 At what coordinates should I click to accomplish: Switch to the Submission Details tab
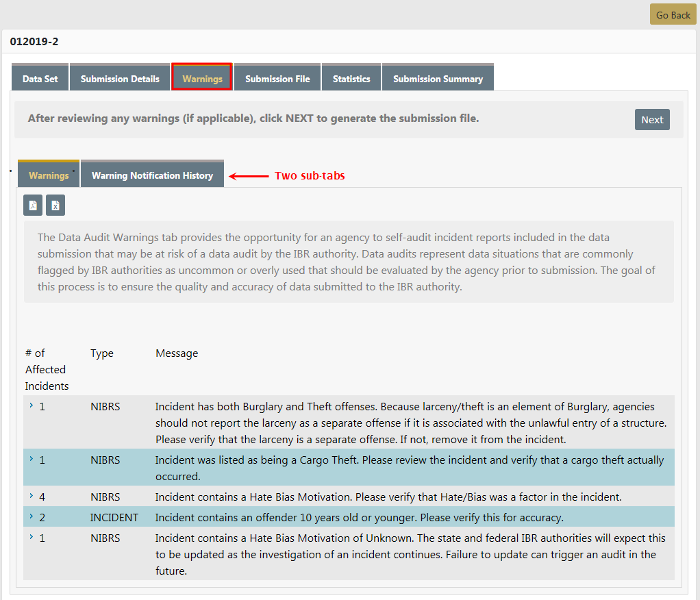point(120,79)
